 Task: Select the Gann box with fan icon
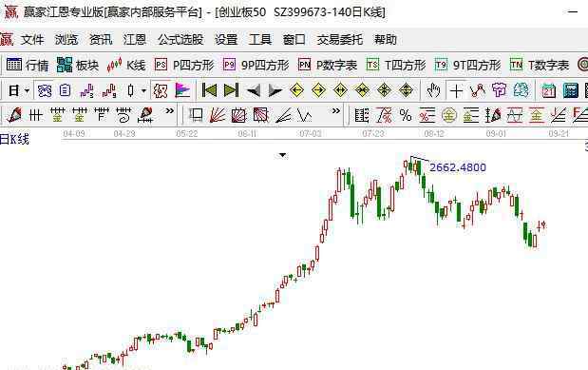(x=239, y=115)
